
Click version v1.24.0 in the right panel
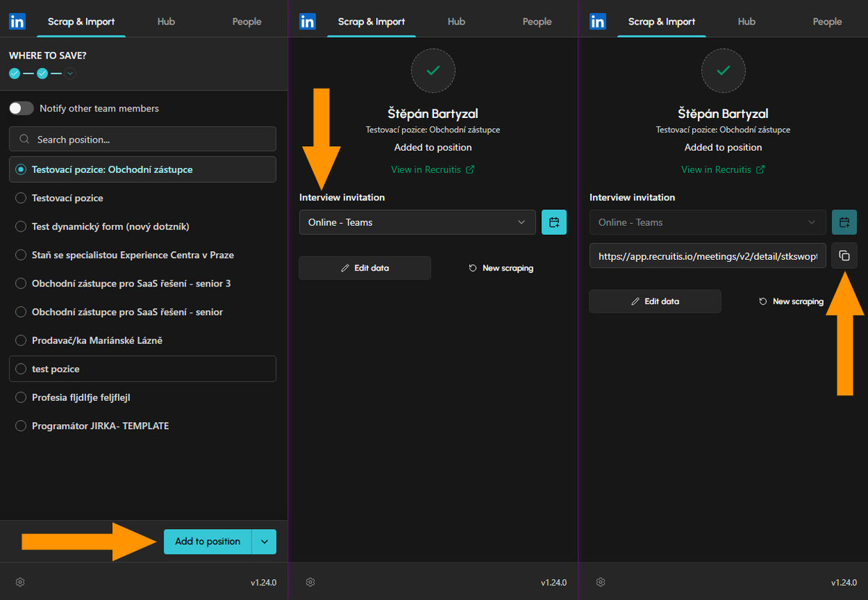pyautogui.click(x=843, y=583)
